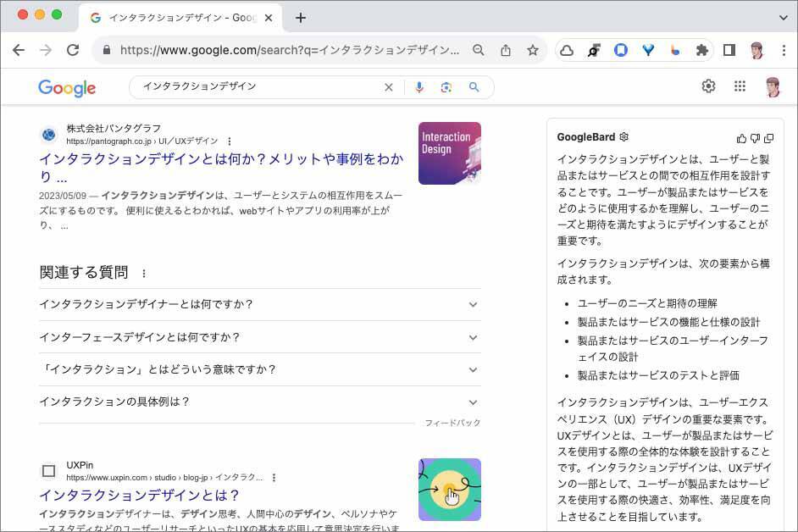Close the current browser tab

click(x=269, y=18)
